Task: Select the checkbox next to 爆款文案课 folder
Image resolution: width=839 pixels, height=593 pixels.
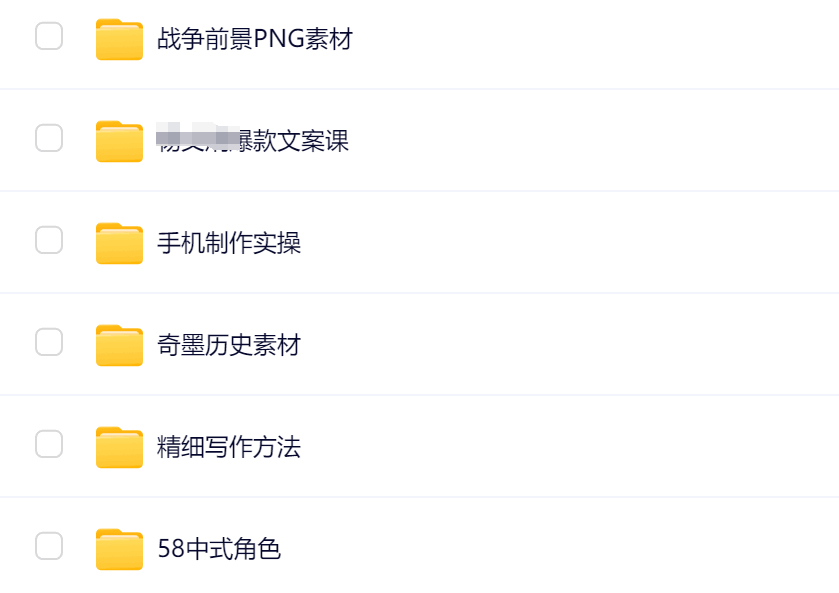Action: pyautogui.click(x=49, y=139)
